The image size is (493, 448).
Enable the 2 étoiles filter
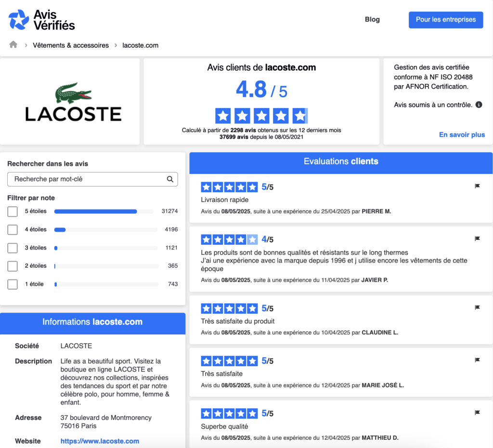pyautogui.click(x=13, y=266)
